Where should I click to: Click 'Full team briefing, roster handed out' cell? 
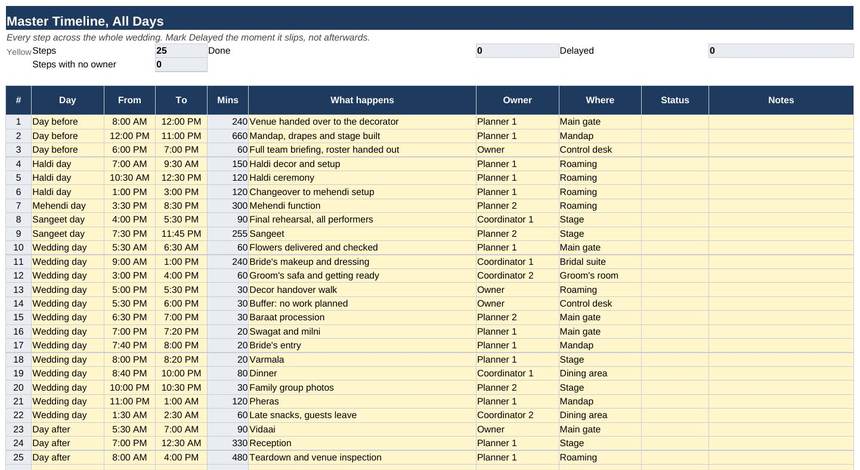click(362, 150)
